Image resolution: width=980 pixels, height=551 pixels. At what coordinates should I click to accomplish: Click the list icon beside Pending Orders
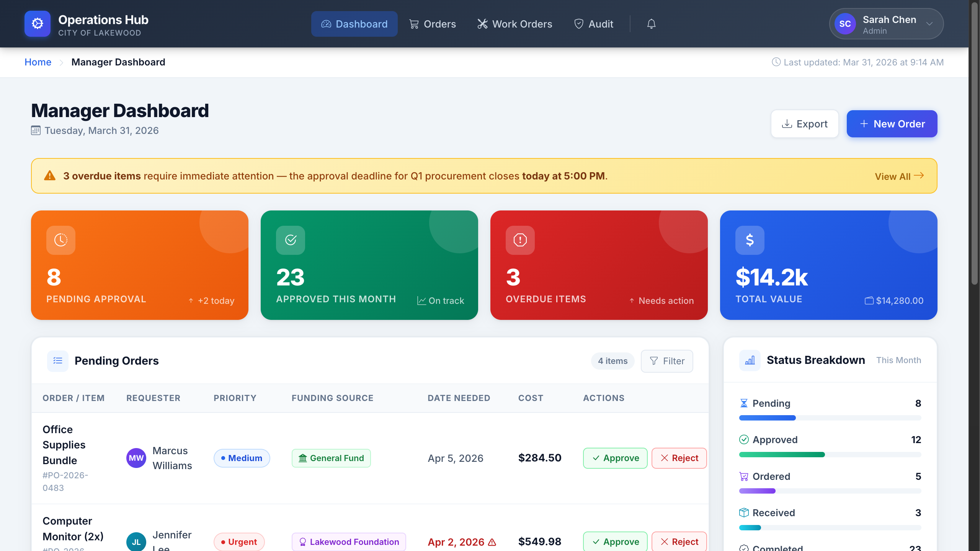[57, 361]
